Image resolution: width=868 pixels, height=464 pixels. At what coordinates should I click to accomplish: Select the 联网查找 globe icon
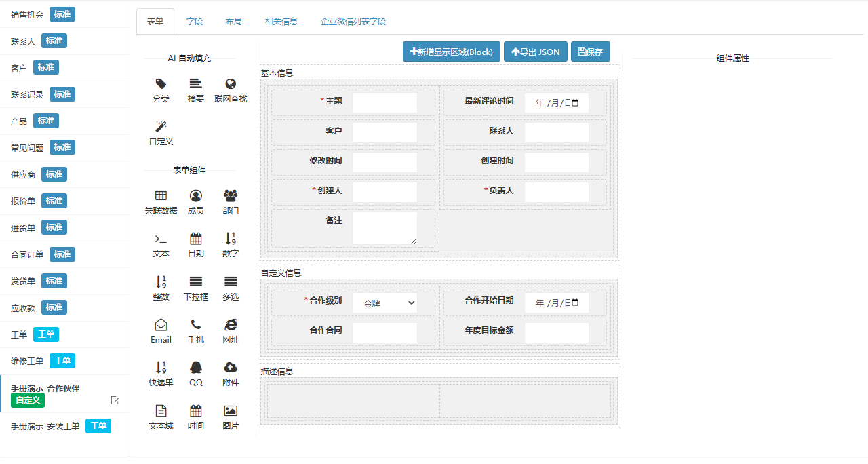click(x=231, y=84)
